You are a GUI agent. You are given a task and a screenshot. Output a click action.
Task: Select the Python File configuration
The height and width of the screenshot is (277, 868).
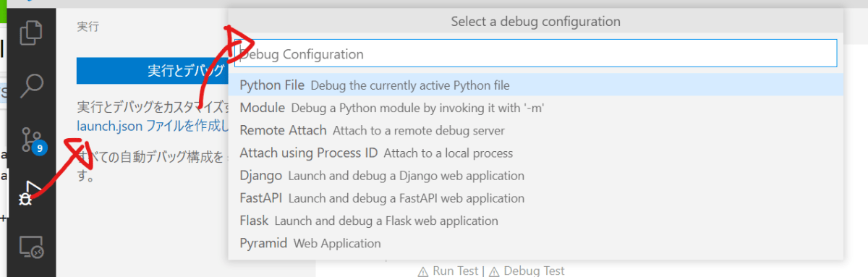tap(535, 85)
